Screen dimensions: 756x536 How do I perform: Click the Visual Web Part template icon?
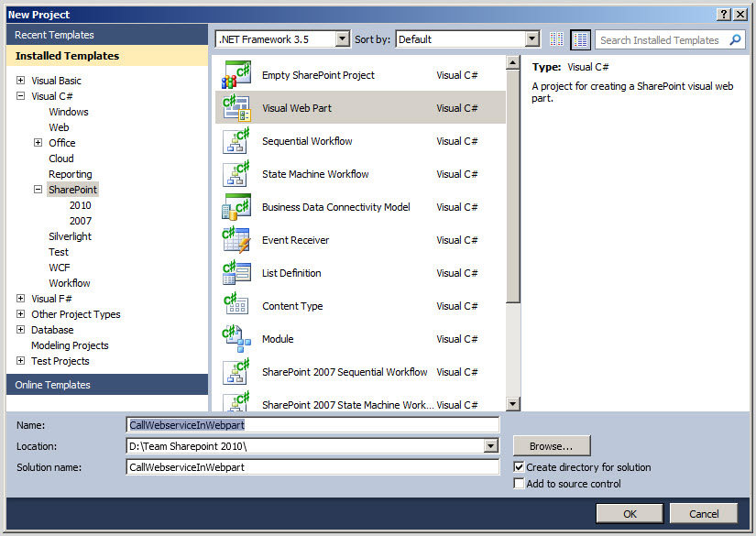[x=236, y=108]
